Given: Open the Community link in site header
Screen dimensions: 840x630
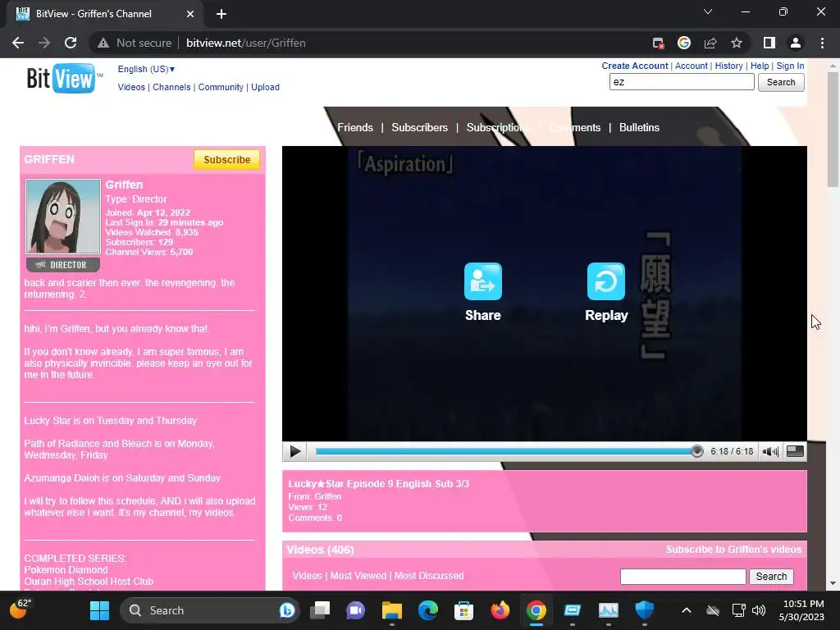Looking at the screenshot, I should pos(221,87).
